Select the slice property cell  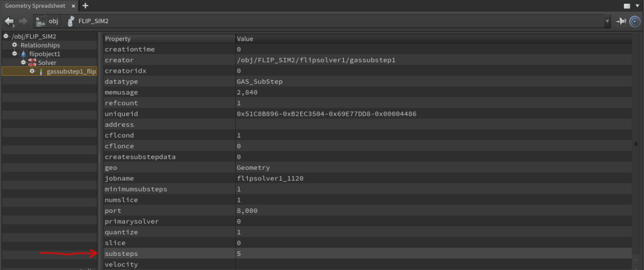click(x=169, y=243)
